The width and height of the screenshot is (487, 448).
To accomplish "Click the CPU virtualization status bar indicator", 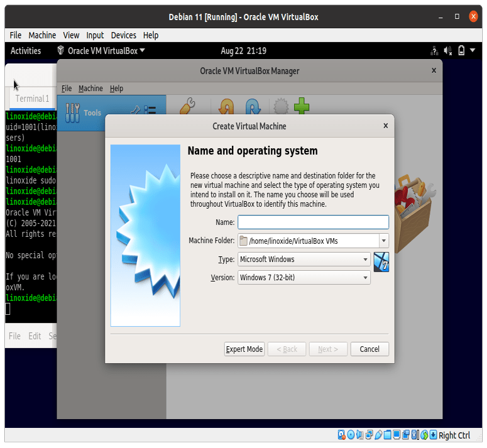I will [x=415, y=435].
